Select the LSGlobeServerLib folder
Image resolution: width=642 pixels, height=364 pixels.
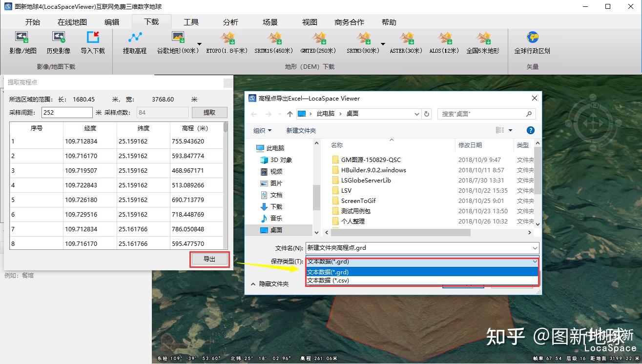(x=361, y=180)
